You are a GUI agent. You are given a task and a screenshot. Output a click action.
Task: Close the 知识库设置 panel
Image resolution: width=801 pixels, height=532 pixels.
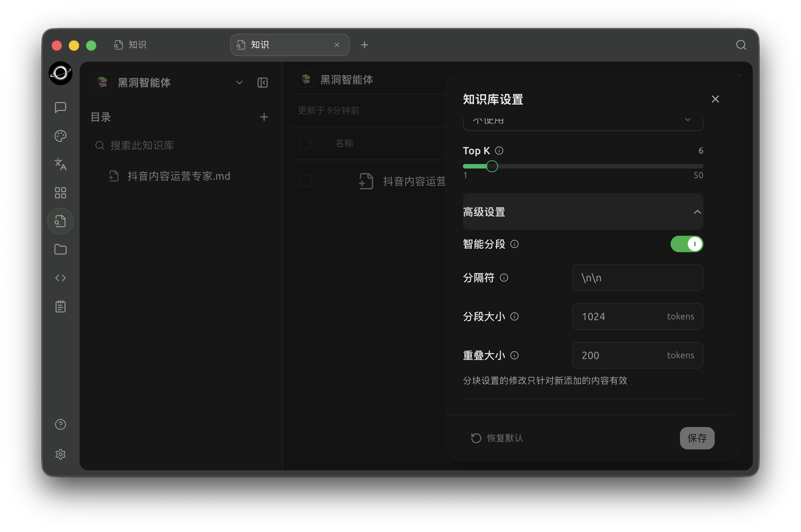(715, 99)
